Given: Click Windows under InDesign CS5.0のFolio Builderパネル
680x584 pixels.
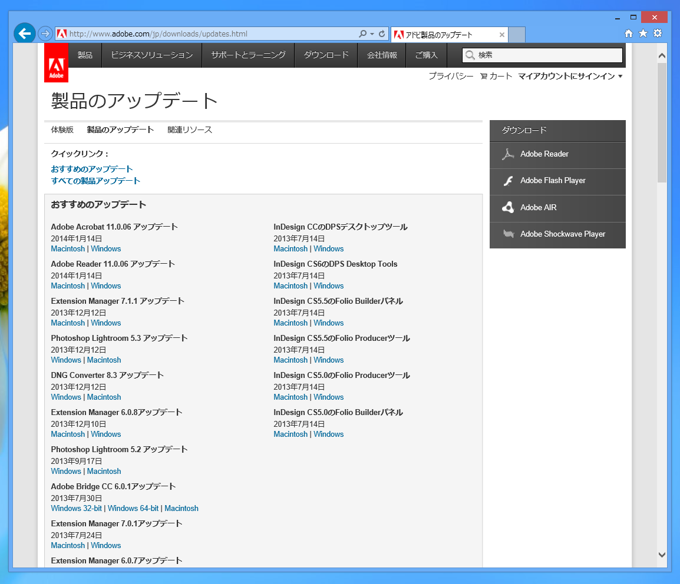Looking at the screenshot, I should click(329, 434).
